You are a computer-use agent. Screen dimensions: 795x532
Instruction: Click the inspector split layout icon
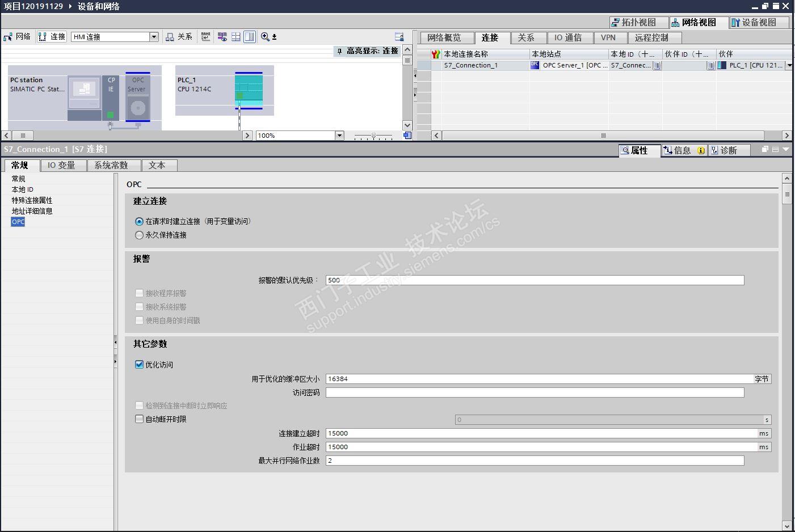775,150
